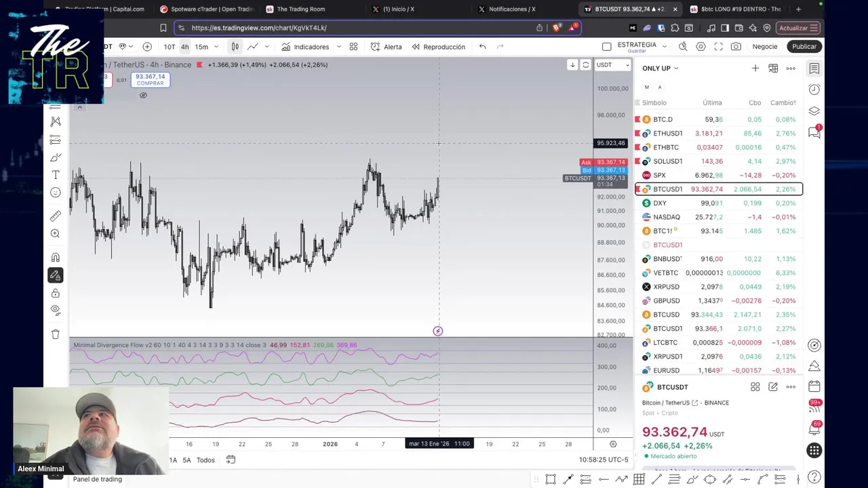Open the emoji sticker tool
This screenshot has height=488, width=868.
(x=56, y=192)
